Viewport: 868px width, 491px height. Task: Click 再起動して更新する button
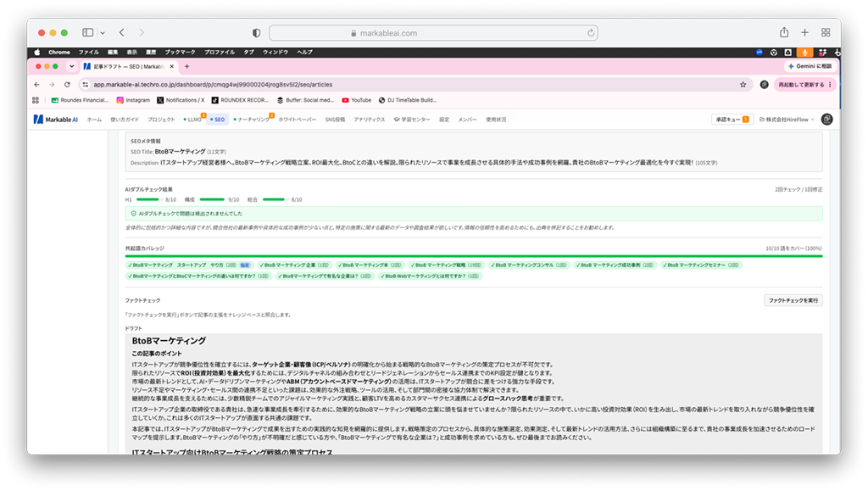(x=804, y=85)
